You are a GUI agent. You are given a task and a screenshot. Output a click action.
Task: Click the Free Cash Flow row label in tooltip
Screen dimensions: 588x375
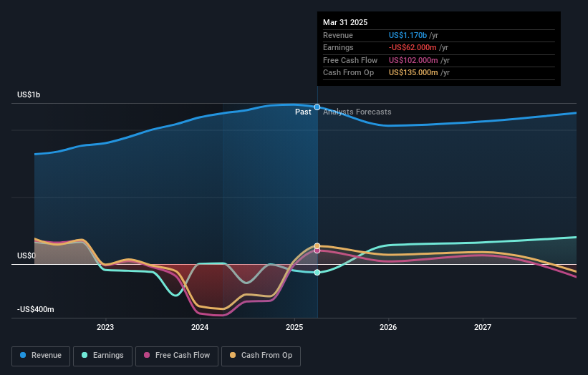pos(350,60)
